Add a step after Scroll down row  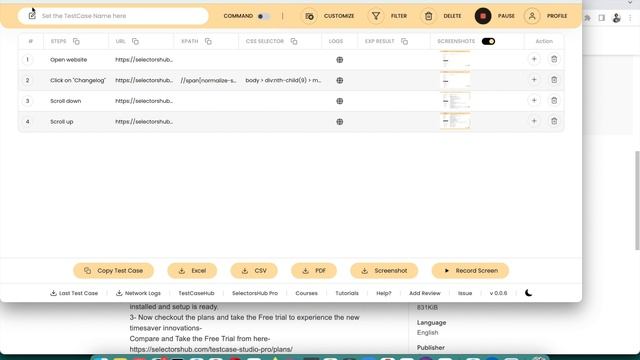point(534,100)
